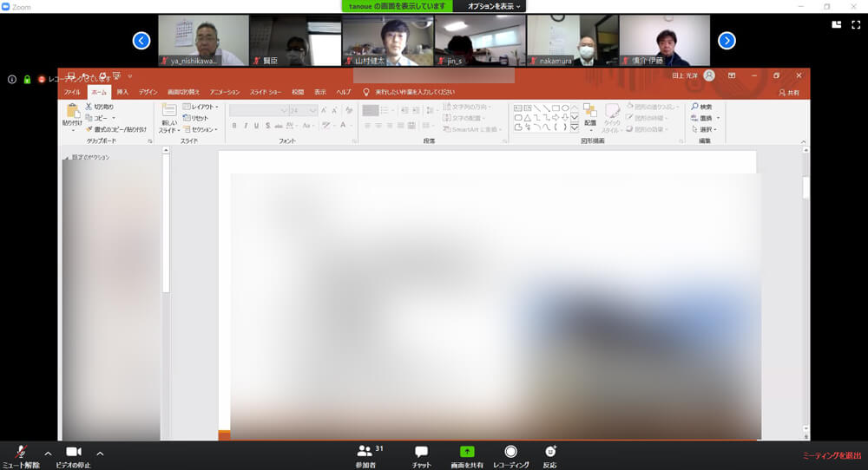This screenshot has height=470, width=868.
Task: Switch to the 挿入 (Insert) ribbon tab
Action: 122,92
